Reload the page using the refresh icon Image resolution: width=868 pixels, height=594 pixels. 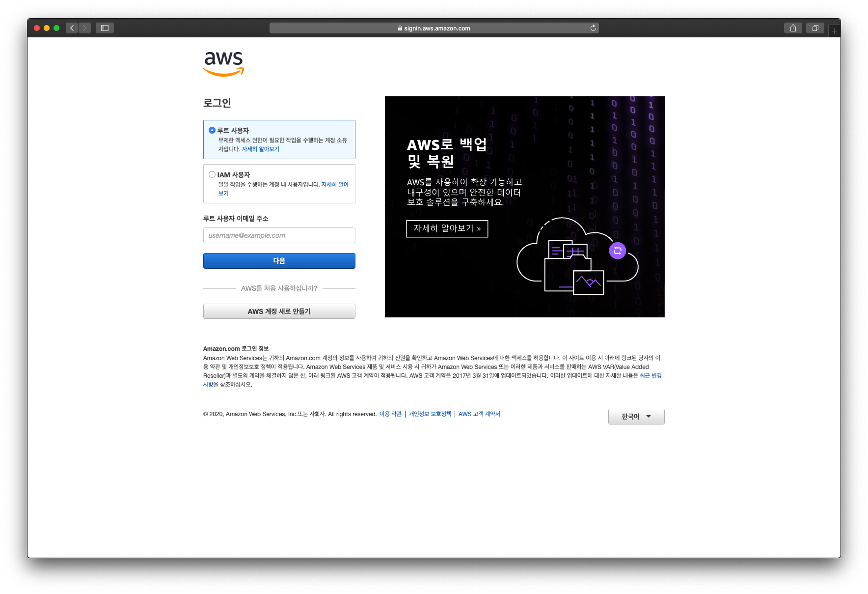click(593, 28)
